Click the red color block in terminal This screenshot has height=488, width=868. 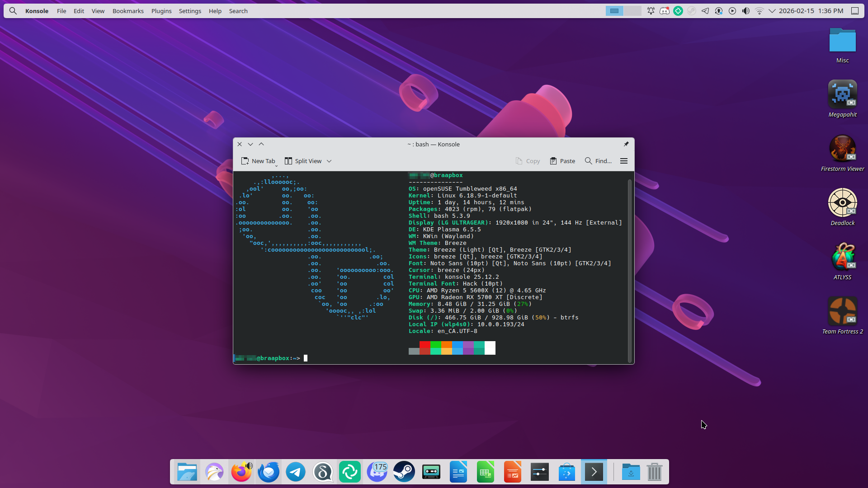pyautogui.click(x=425, y=345)
